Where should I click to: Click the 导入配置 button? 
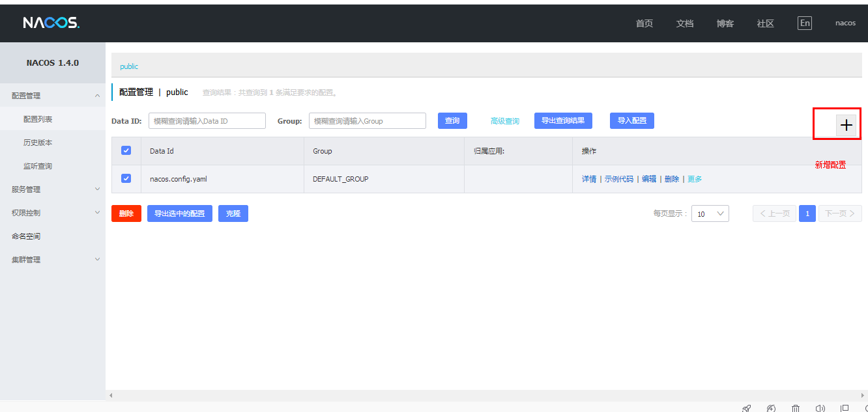[632, 120]
